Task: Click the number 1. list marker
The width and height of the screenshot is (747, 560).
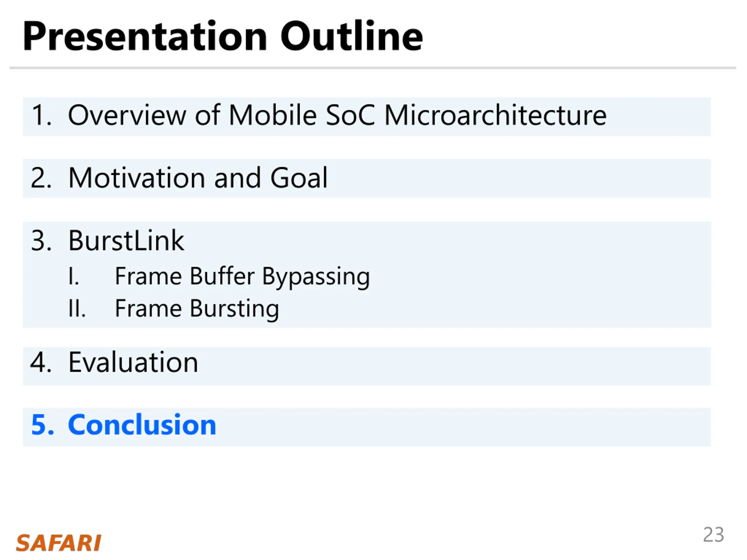Action: pyautogui.click(x=41, y=115)
